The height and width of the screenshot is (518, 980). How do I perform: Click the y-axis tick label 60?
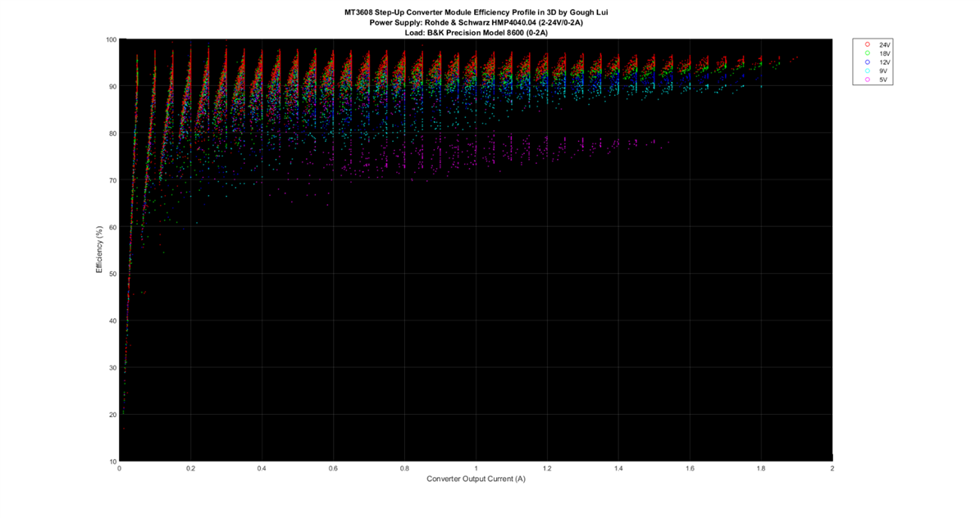pos(112,227)
